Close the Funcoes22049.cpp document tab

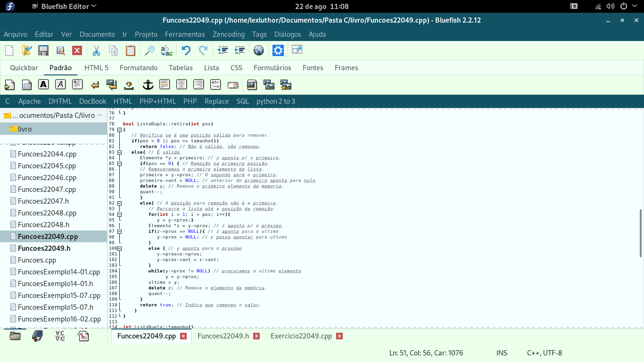click(183, 336)
